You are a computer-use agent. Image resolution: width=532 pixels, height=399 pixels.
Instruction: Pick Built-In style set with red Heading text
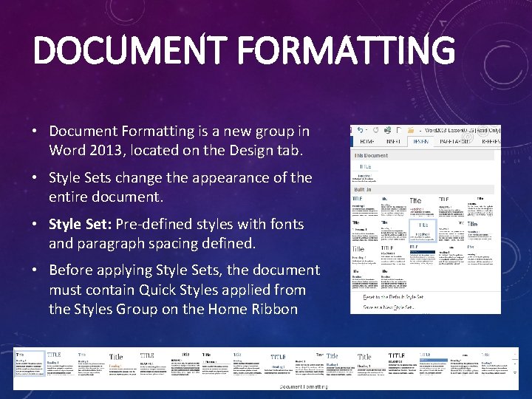(423, 206)
